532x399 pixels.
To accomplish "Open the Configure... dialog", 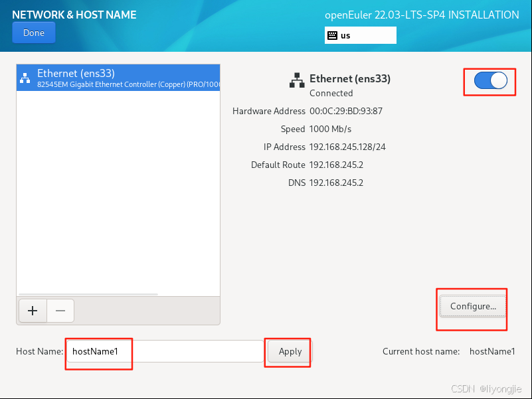I will (473, 306).
